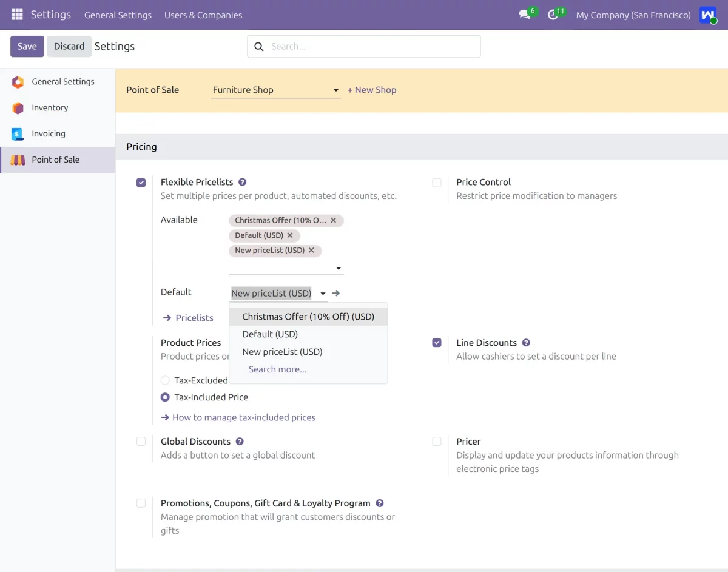Open the user avatar menu
The width and height of the screenshot is (728, 572).
pos(707,15)
